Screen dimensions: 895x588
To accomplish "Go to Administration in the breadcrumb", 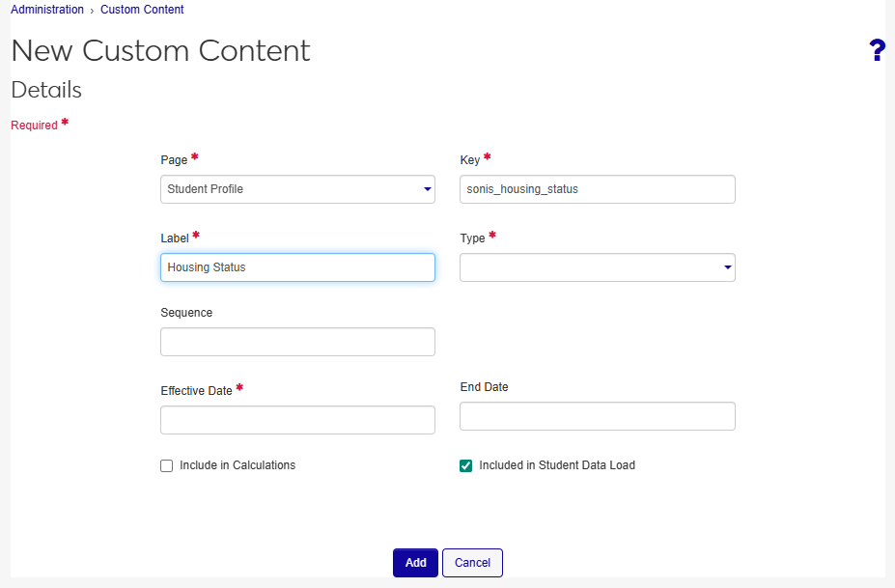I will tap(47, 10).
